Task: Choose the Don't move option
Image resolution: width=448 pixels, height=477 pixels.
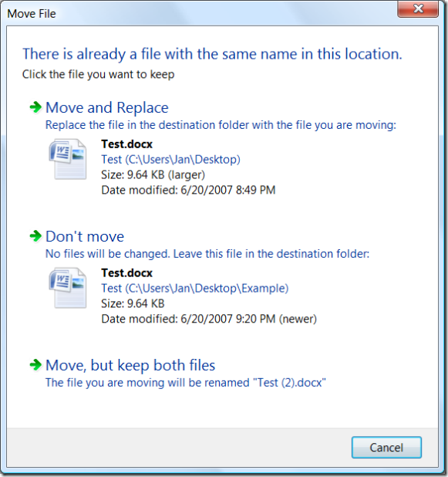Action: tap(85, 236)
